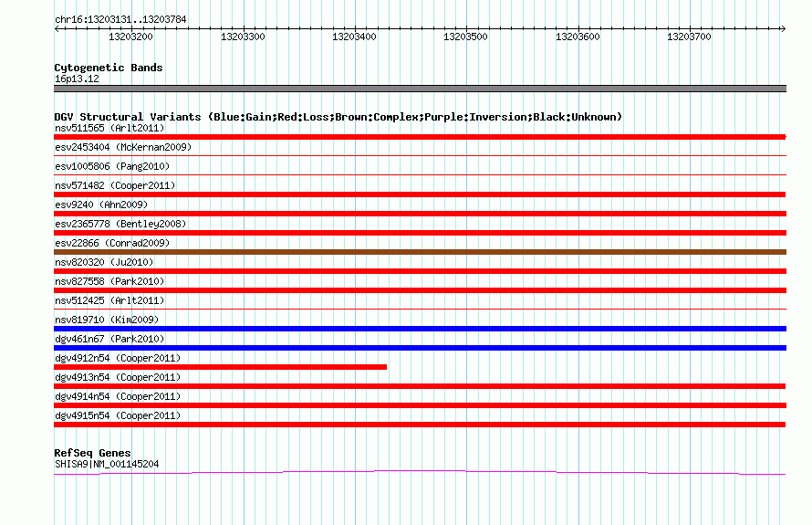Click the esv2453404 (McKernan2009) label
Image resolution: width=812 pixels, height=525 pixels.
click(123, 147)
